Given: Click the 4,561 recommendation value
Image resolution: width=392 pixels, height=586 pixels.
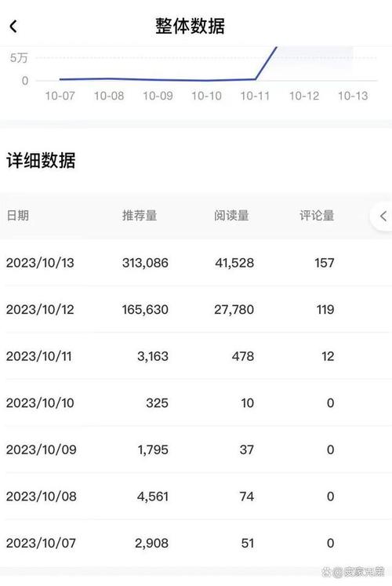Looking at the screenshot, I should [x=153, y=497].
